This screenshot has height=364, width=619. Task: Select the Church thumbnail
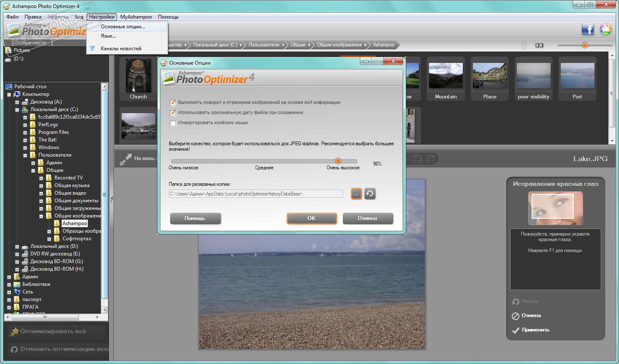[138, 79]
